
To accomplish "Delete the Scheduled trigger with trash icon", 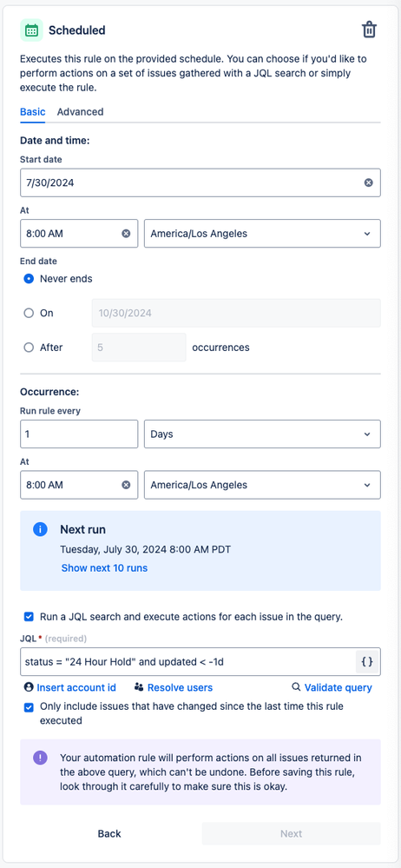I will tap(369, 30).
